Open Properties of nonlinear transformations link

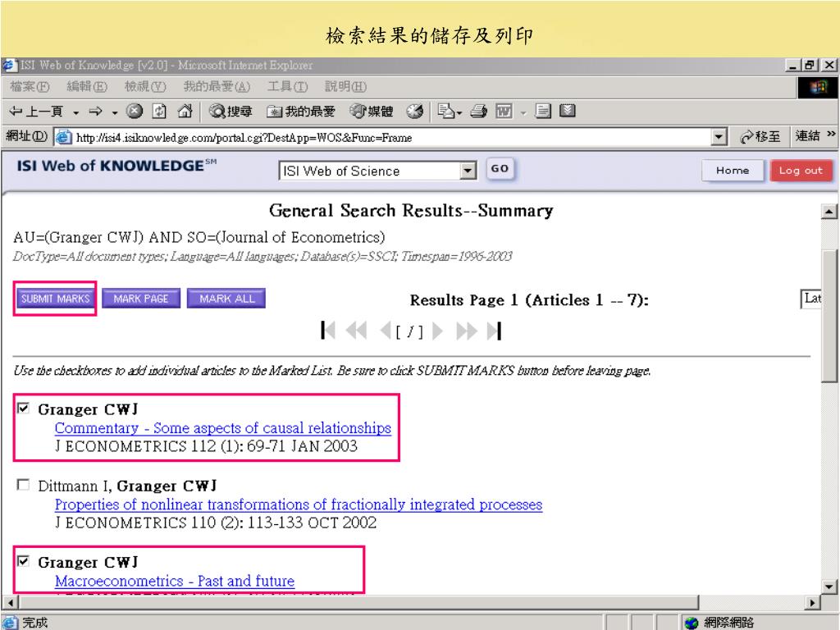coord(299,504)
